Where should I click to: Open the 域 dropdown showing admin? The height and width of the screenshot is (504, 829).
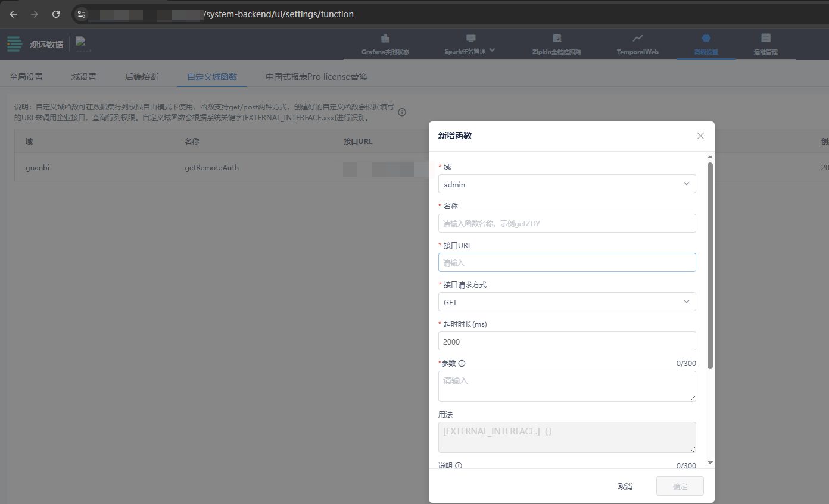pyautogui.click(x=567, y=184)
